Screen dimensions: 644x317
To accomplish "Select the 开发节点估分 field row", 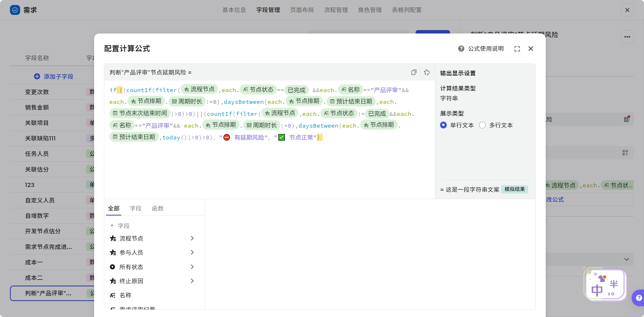I will pos(52,231).
